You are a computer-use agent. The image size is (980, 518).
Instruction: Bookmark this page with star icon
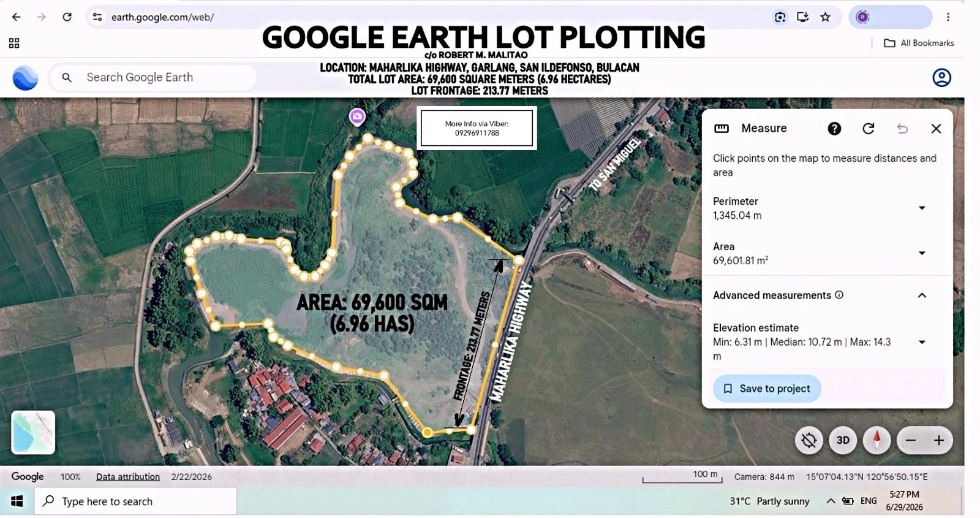[x=826, y=17]
